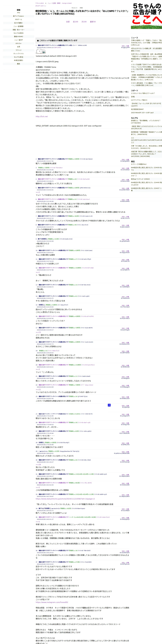
Task: Open おもちゃ sidebar board
Action: (18, 43)
